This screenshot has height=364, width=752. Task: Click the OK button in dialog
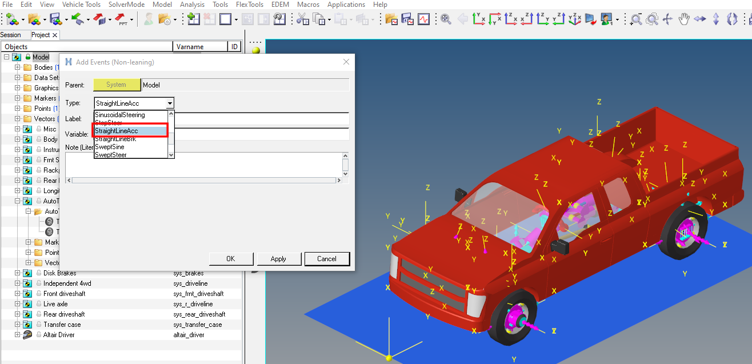[230, 259]
